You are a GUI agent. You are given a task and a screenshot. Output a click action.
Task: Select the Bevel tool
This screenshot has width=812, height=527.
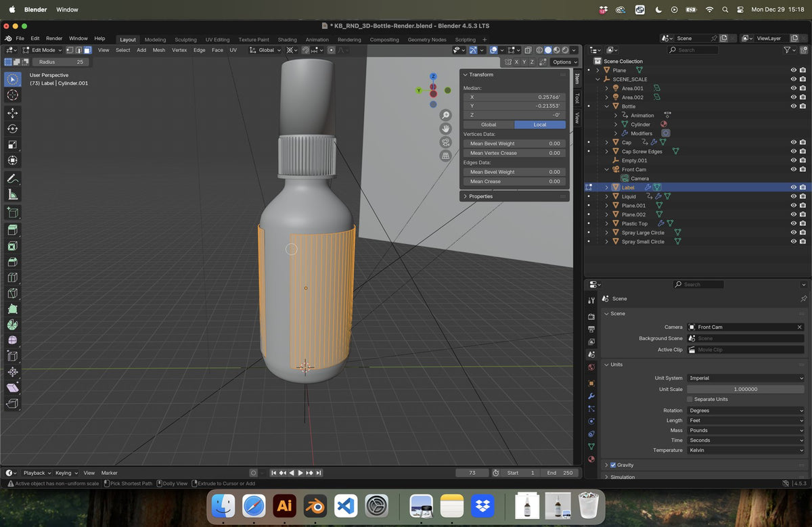[x=12, y=262]
